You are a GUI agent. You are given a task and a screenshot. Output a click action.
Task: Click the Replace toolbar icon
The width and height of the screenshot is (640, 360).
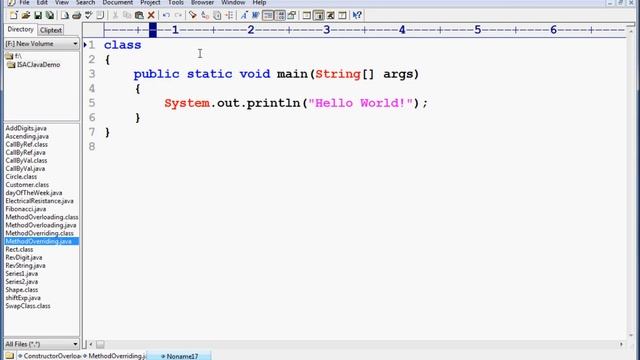[x=205, y=16]
